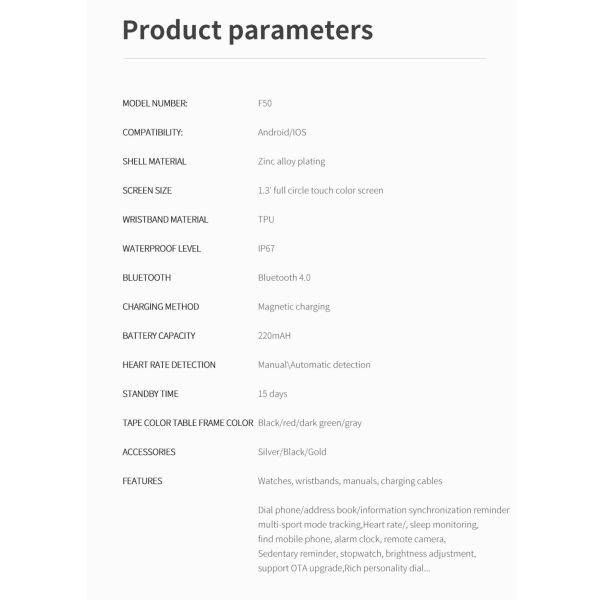Select the MODEL NUMBER label

155,103
